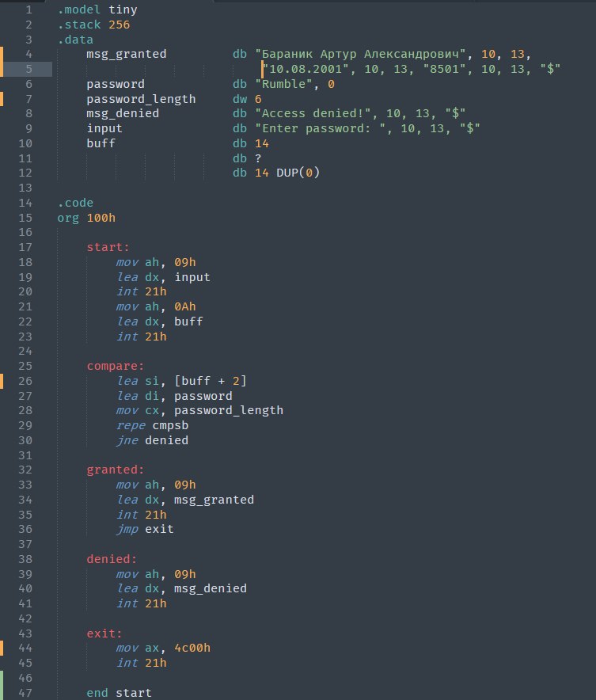The height and width of the screenshot is (700, 596).
Task: Click line number 24 in the gutter
Action: [25, 352]
